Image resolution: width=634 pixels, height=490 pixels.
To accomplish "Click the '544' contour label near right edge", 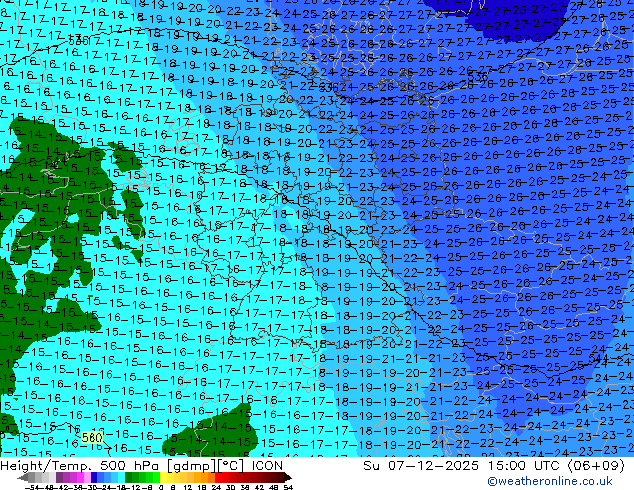I will tap(598, 359).
